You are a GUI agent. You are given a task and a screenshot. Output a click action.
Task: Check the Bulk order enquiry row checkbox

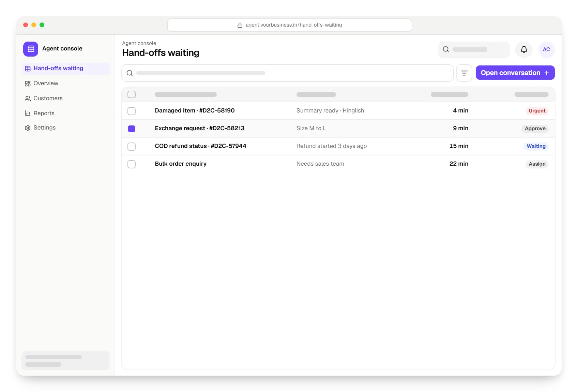[x=132, y=164]
